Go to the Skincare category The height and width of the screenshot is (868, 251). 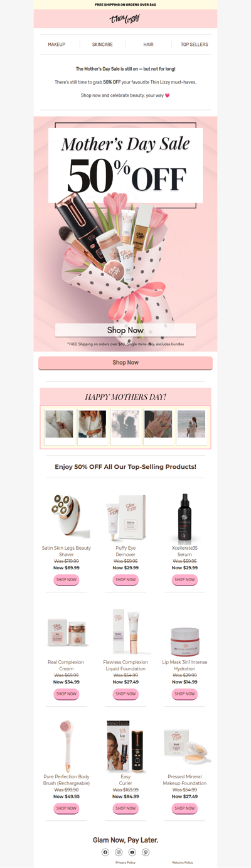[102, 45]
